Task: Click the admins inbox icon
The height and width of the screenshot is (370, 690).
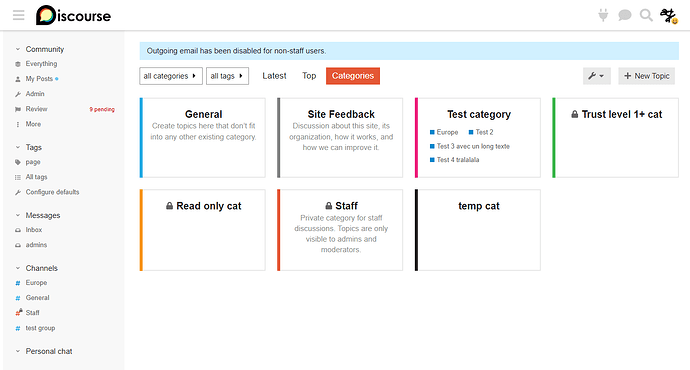Action: tap(18, 245)
